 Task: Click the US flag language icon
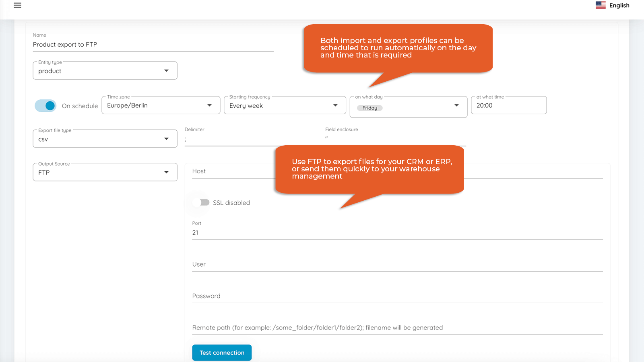coord(601,5)
